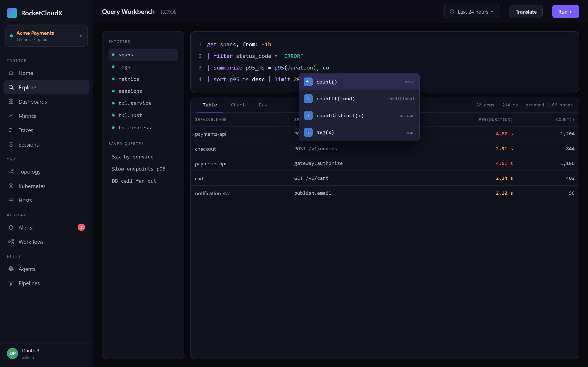
Task: Click the Topology graph icon
Action: click(11, 172)
